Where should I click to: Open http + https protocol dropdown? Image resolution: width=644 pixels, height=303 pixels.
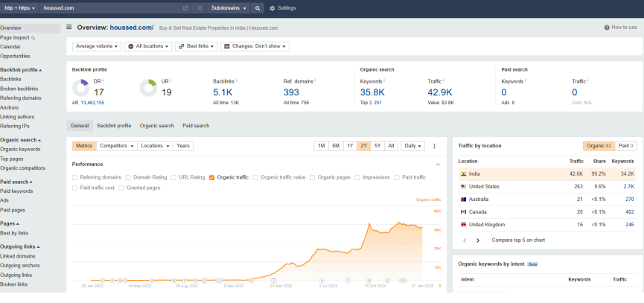point(19,7)
